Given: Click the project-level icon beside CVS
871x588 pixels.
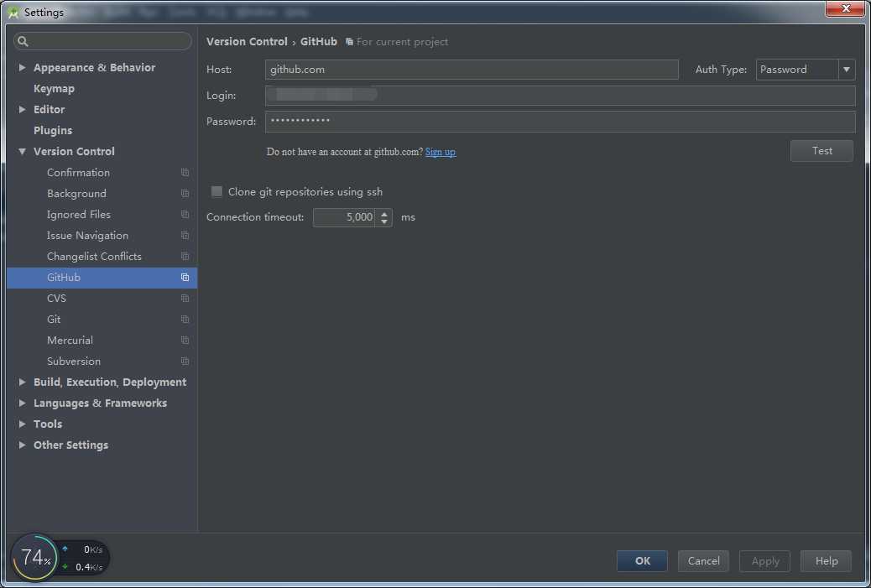Looking at the screenshot, I should pos(185,299).
